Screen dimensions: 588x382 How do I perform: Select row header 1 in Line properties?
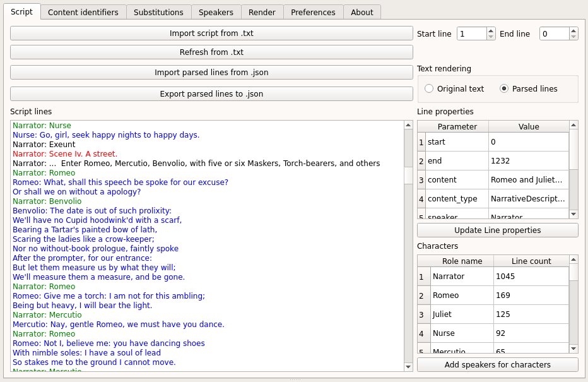pos(421,142)
